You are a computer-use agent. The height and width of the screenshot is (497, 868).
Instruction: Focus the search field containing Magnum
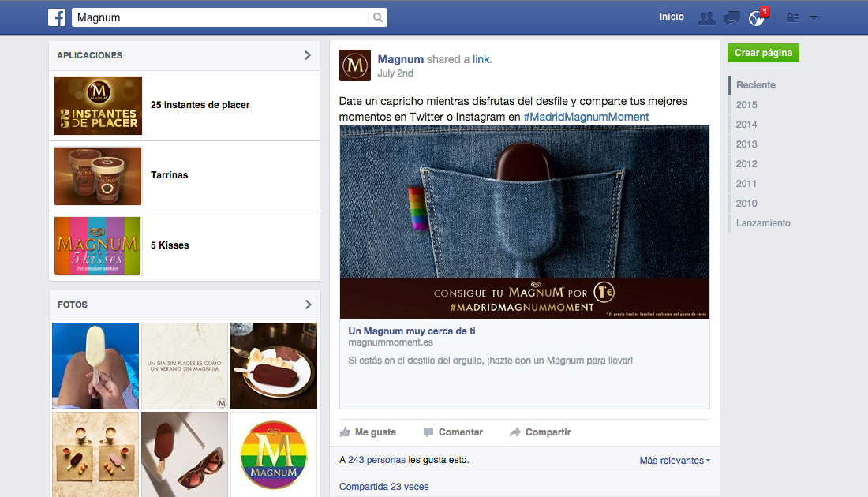pyautogui.click(x=222, y=17)
